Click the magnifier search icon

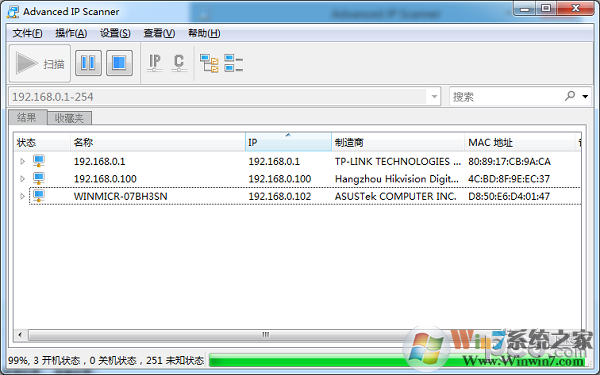click(x=570, y=96)
